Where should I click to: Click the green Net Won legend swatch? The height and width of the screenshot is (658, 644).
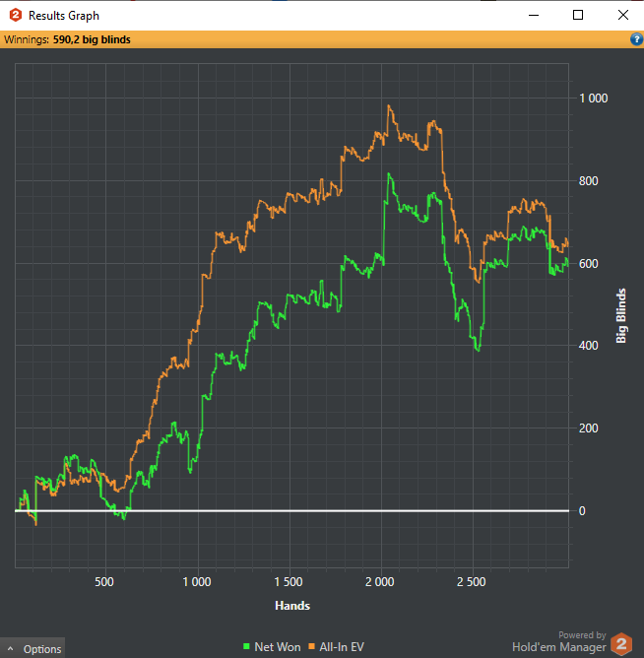click(x=246, y=646)
